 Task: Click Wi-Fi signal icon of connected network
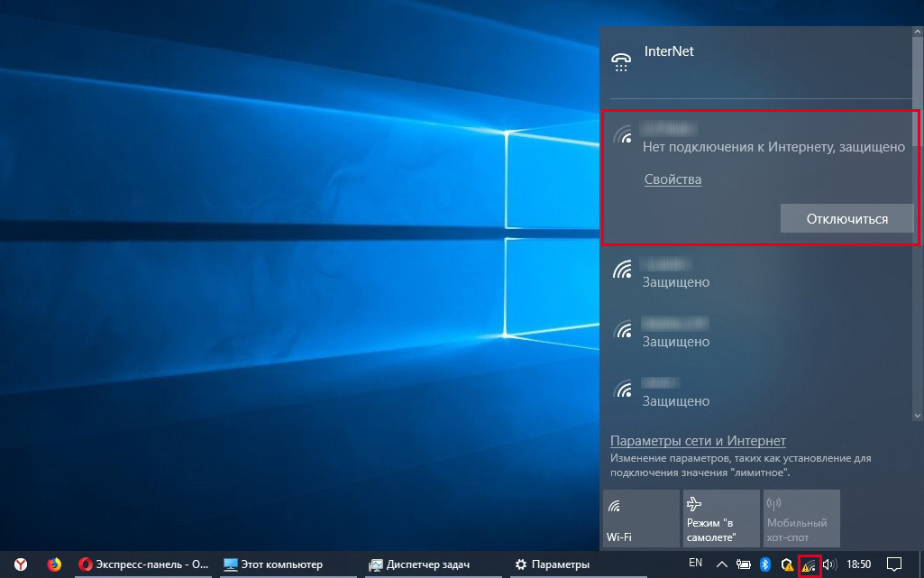tap(622, 134)
